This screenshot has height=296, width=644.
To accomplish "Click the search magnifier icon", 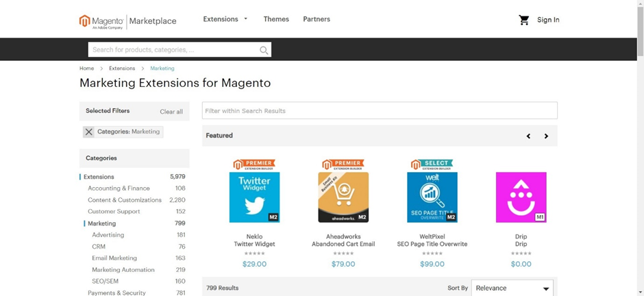I will (x=264, y=50).
